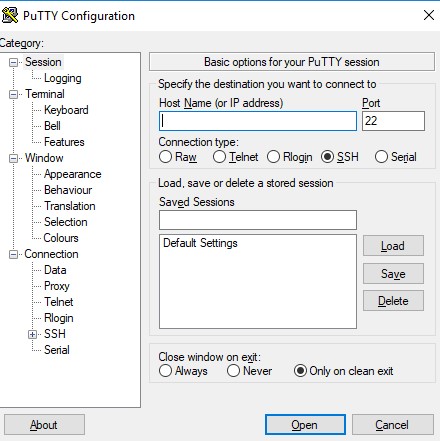This screenshot has width=440, height=441.
Task: Click the Load button
Action: coord(393,246)
